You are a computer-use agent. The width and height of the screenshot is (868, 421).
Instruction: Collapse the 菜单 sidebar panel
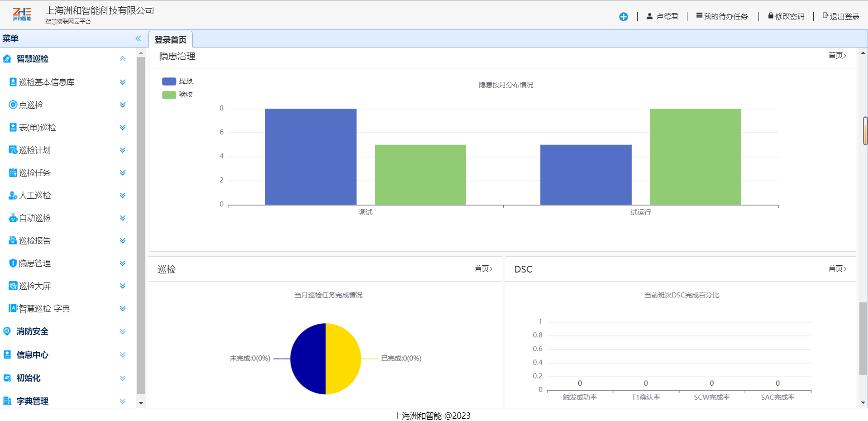[138, 38]
